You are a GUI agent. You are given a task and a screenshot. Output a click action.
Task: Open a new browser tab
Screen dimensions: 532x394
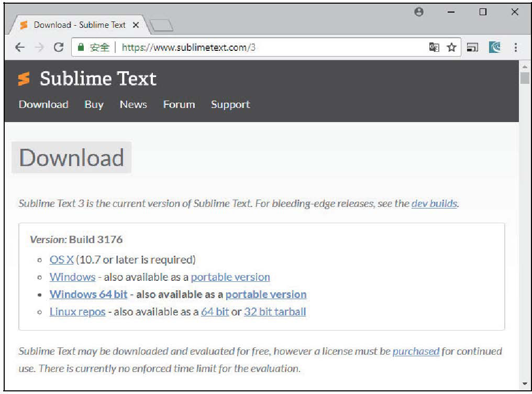click(x=161, y=26)
